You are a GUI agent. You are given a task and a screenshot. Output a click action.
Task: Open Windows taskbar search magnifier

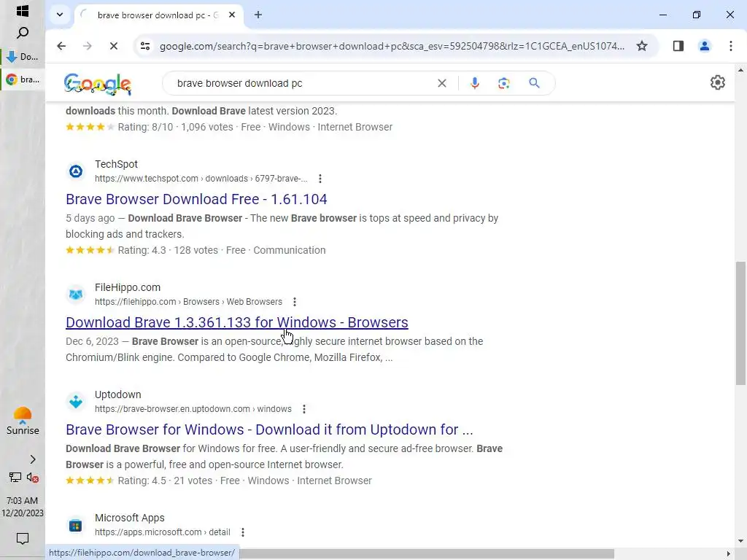[23, 32]
